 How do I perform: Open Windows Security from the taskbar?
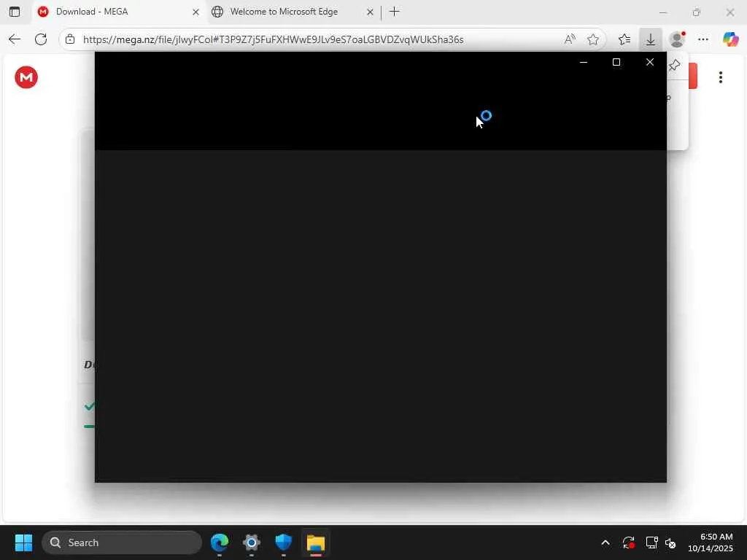click(284, 542)
